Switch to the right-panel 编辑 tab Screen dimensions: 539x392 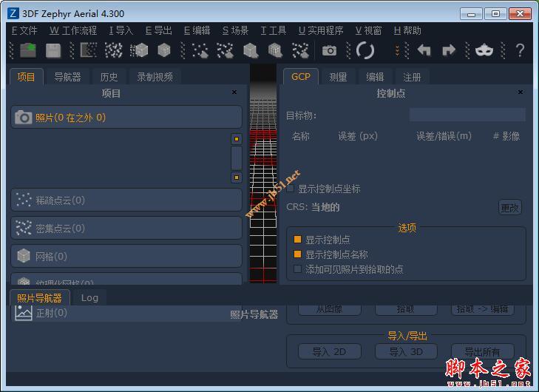click(375, 77)
